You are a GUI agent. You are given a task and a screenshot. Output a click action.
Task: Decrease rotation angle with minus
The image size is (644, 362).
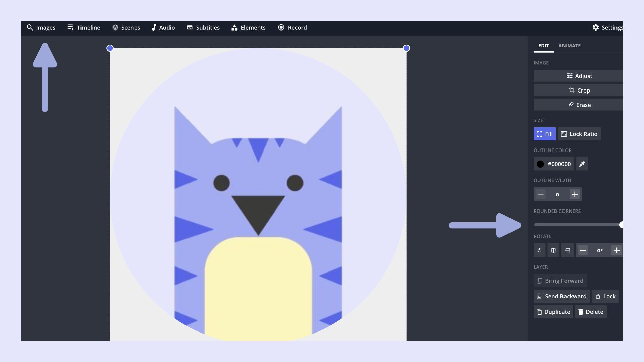point(583,250)
